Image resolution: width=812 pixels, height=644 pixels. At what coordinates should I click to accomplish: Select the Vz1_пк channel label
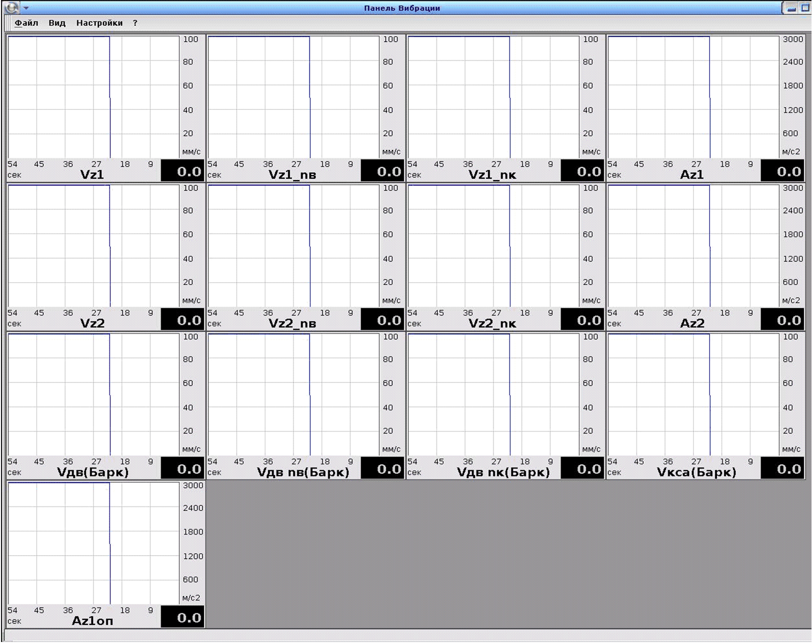(492, 175)
